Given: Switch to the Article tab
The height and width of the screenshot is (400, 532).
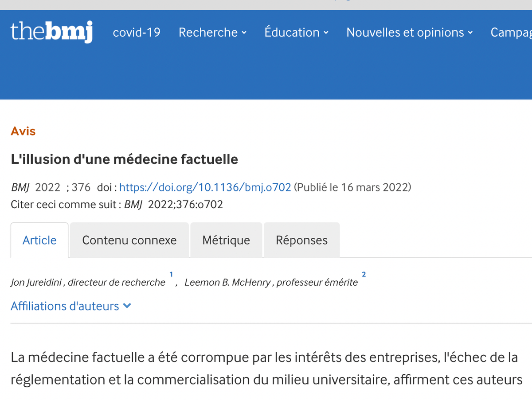Looking at the screenshot, I should (39, 240).
